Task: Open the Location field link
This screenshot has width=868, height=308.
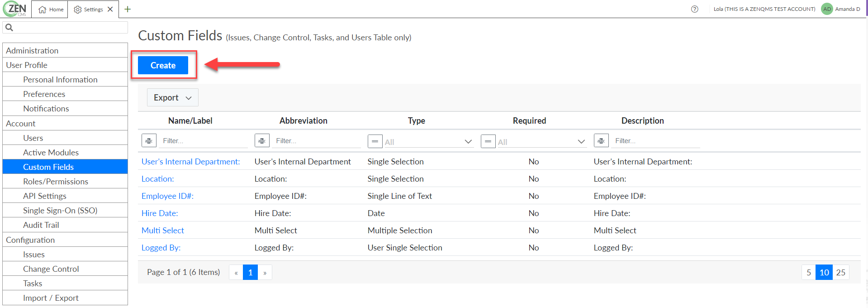Action: tap(157, 179)
